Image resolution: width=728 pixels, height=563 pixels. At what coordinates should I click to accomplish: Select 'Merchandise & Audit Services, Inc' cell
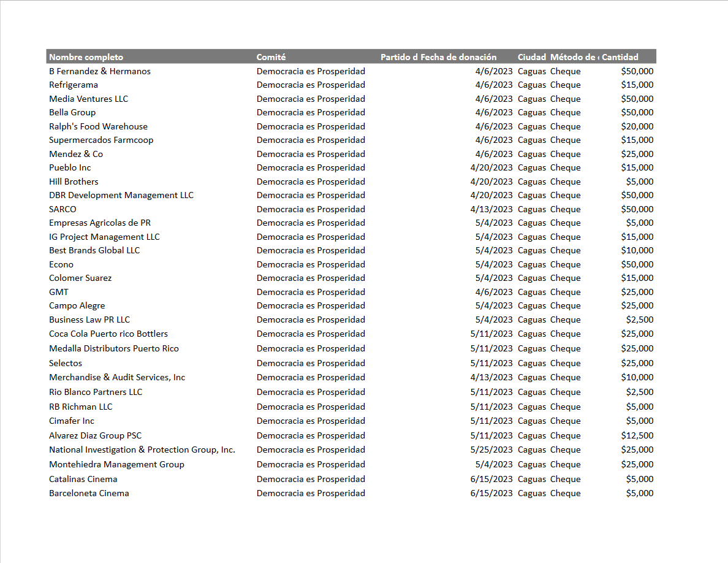pyautogui.click(x=117, y=377)
